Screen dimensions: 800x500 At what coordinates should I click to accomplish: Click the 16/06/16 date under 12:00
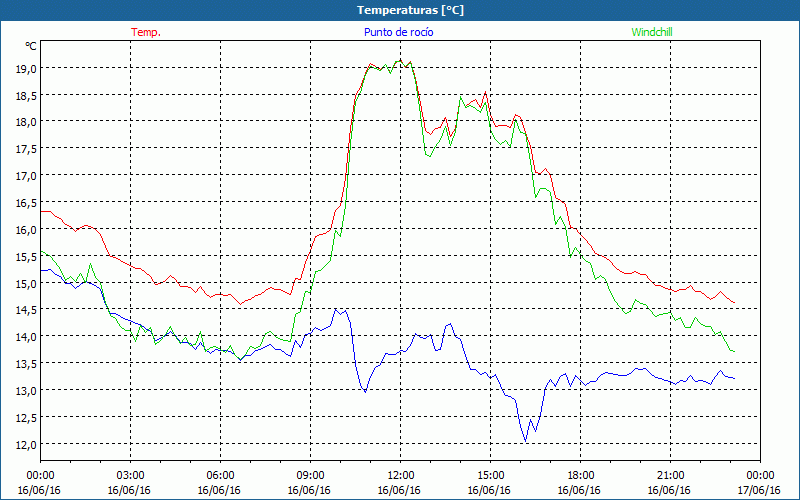(399, 490)
